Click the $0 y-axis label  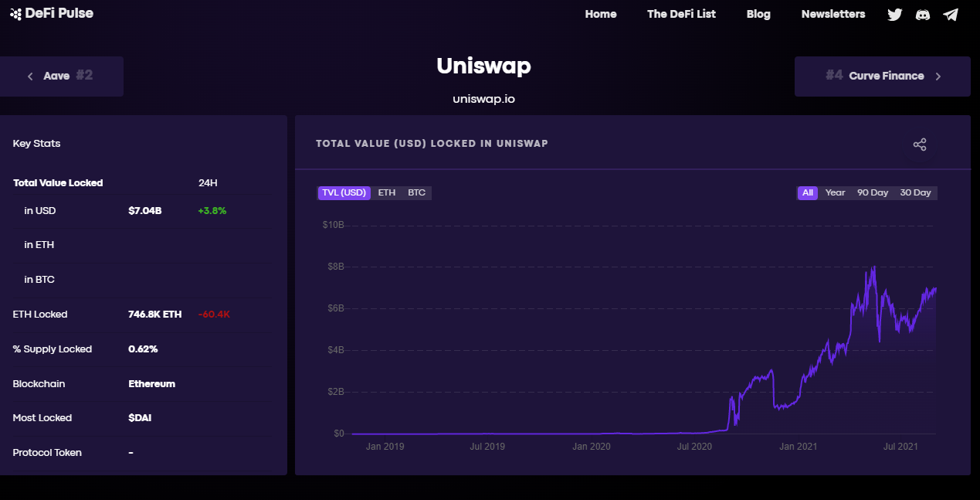(x=339, y=434)
